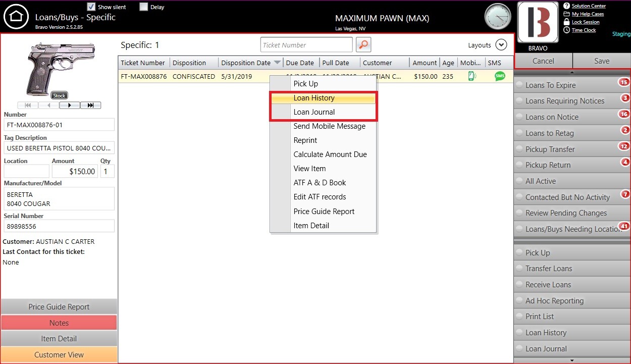631x364 pixels.
Task: Toggle the Show silent checkbox
Action: [91, 7]
